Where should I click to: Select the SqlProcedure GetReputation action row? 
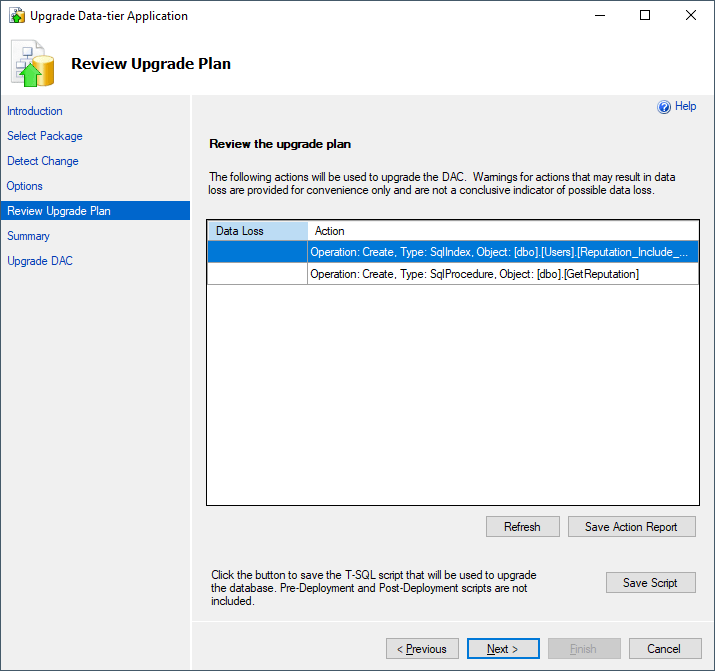click(x=500, y=274)
